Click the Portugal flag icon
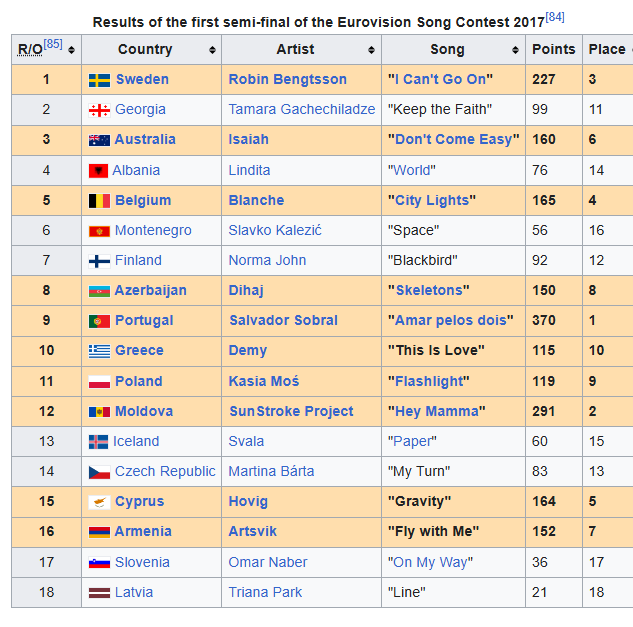The image size is (633, 627). click(99, 321)
